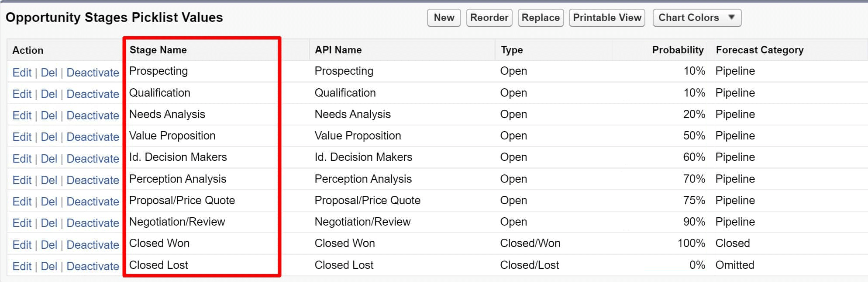The height and width of the screenshot is (282, 868).
Task: Delete the Proposal/Price Quote stage
Action: (49, 202)
